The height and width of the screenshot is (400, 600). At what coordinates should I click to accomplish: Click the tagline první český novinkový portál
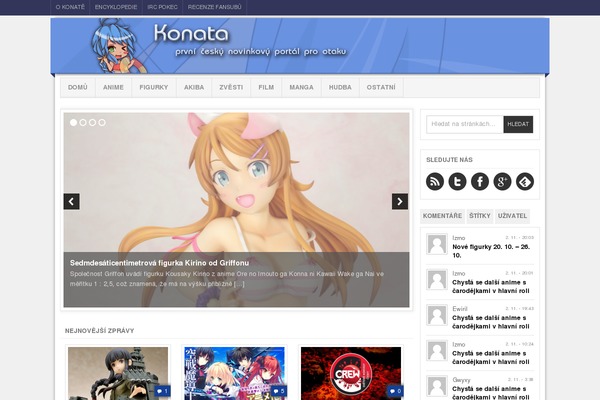click(x=261, y=52)
